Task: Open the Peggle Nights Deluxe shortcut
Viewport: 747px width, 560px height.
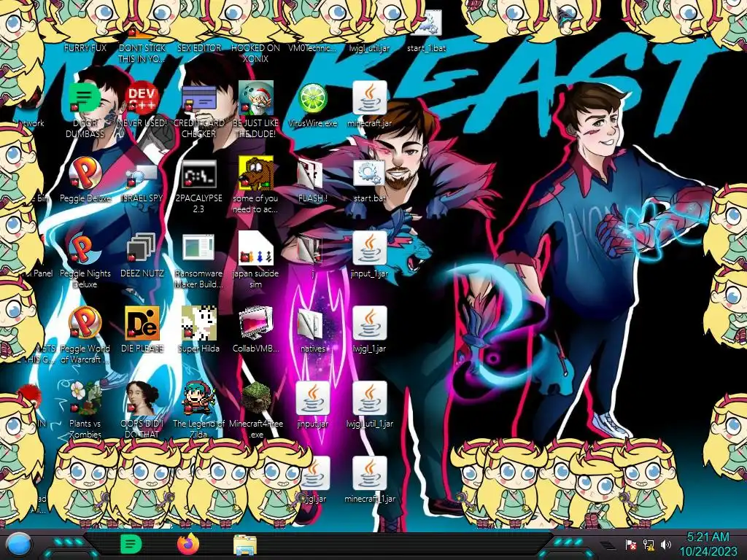Action: point(85,248)
